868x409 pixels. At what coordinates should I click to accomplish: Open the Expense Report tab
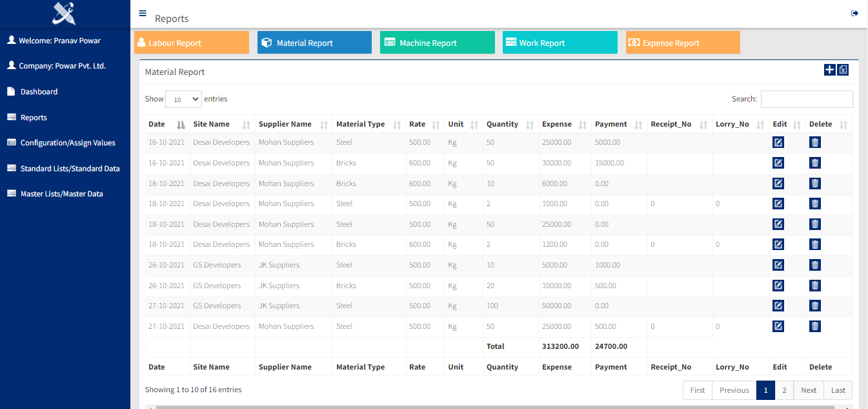click(683, 43)
